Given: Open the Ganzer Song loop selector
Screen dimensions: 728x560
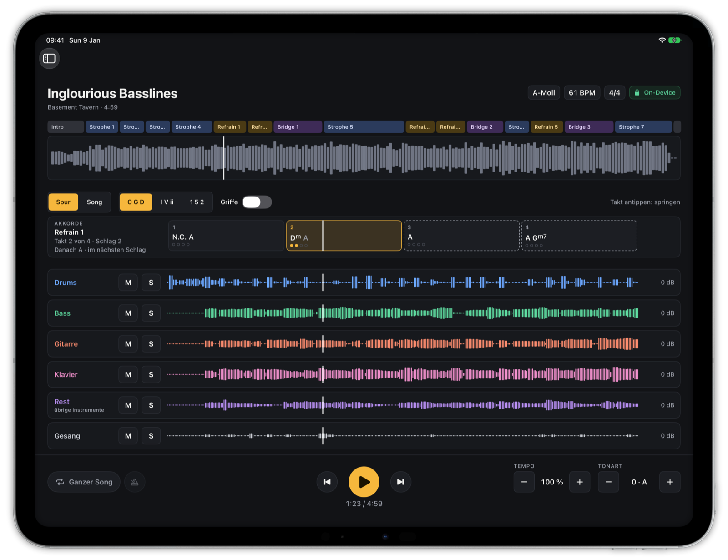Looking at the screenshot, I should [84, 482].
